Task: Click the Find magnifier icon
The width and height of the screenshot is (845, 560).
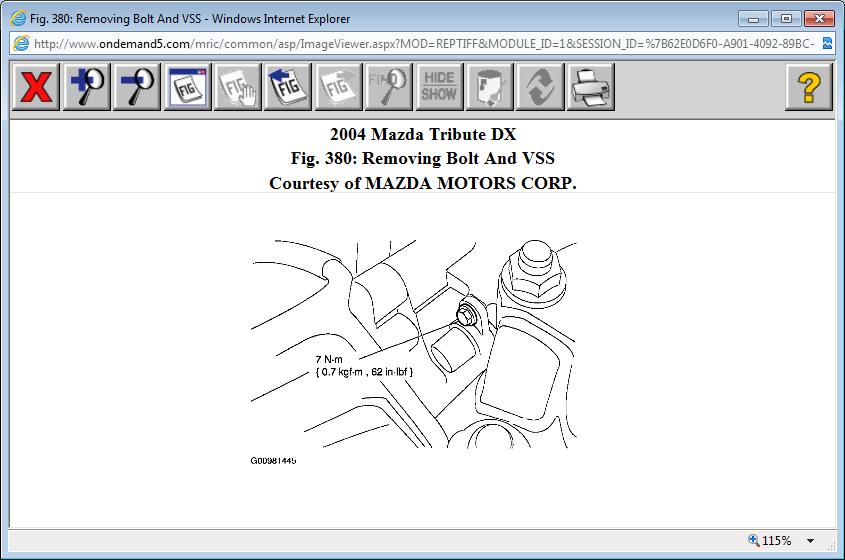Action: (389, 87)
